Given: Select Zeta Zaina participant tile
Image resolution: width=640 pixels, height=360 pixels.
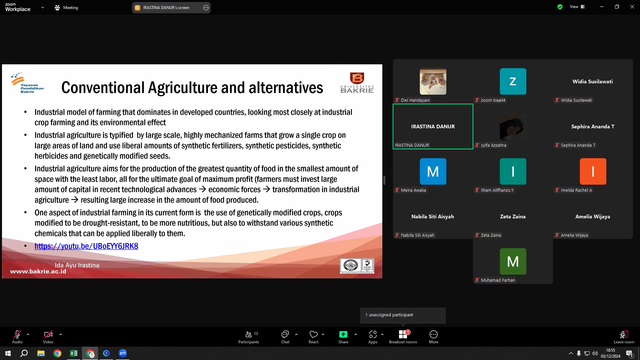Looking at the screenshot, I should click(x=513, y=216).
